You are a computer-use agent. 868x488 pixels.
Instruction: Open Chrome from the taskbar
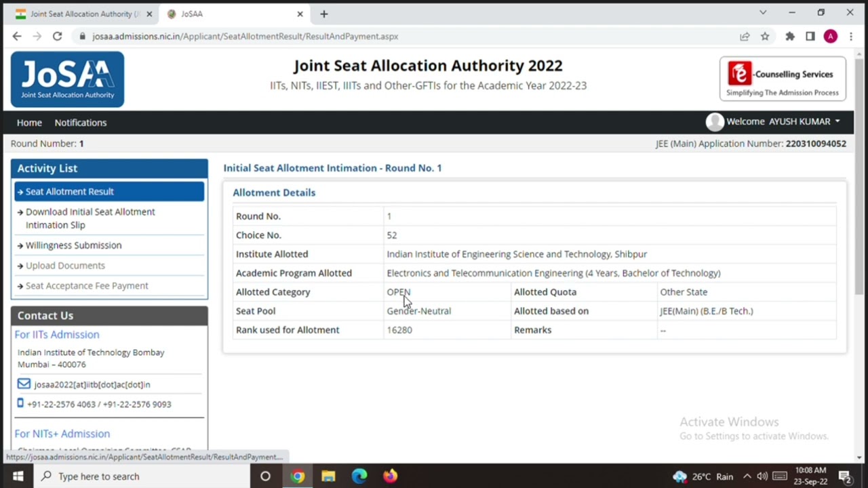[x=297, y=476]
